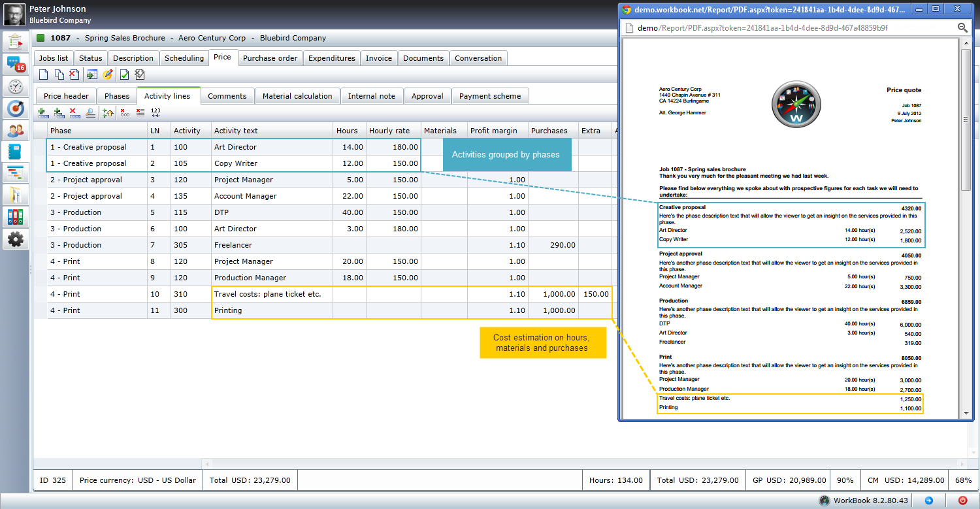Click the Hourly rate column header
Viewport: 980px width, 509px height.
389,131
